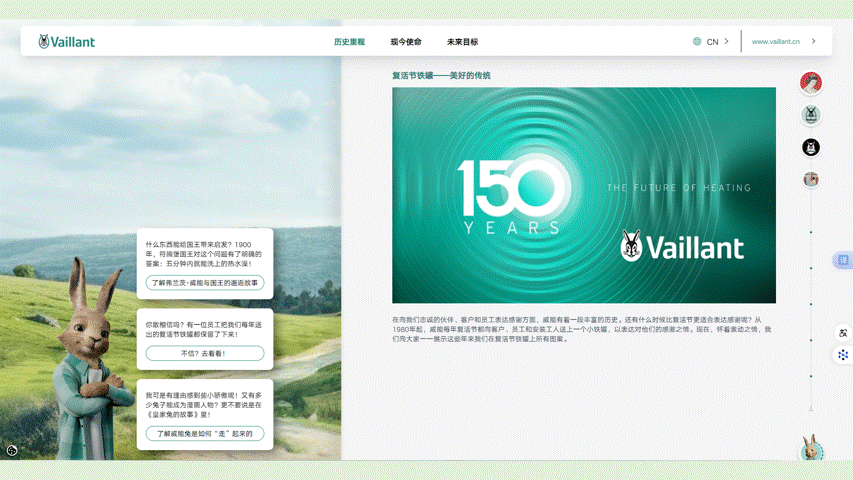The width and height of the screenshot is (853, 480).
Task: Click the blue assistant dots icon at right edge
Action: 843,355
